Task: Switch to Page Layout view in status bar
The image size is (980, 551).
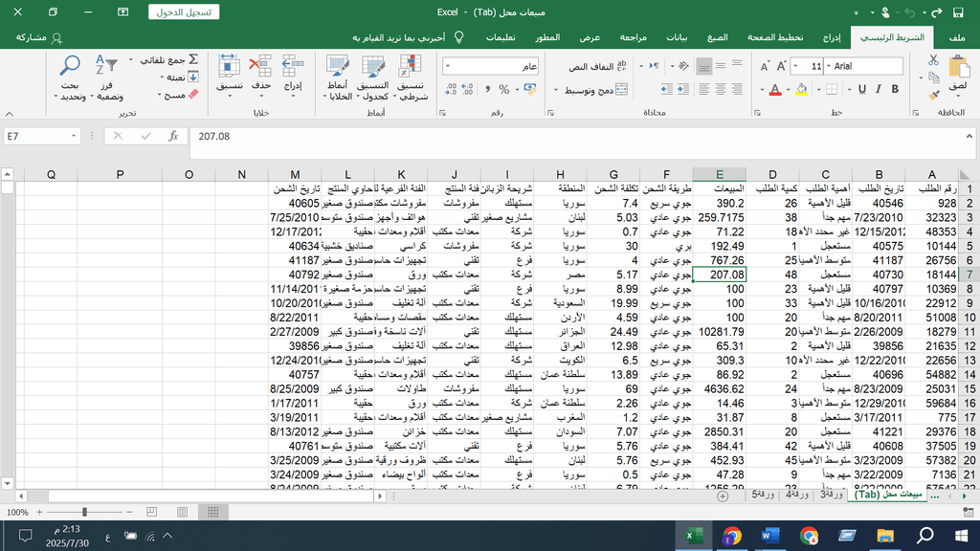Action: click(183, 513)
